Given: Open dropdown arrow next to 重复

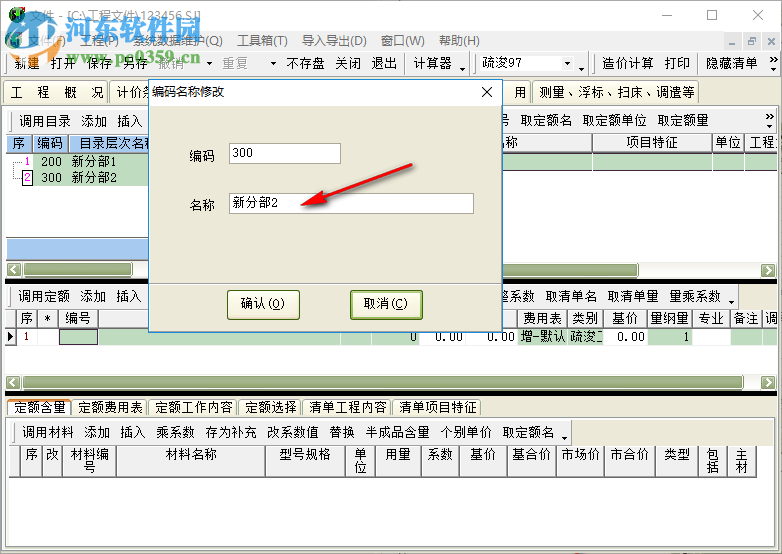Looking at the screenshot, I should [x=273, y=63].
